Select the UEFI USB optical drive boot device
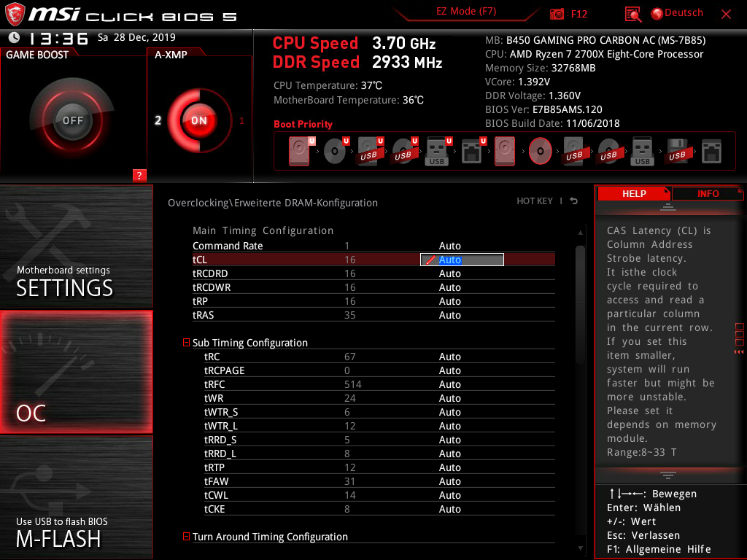 [404, 151]
